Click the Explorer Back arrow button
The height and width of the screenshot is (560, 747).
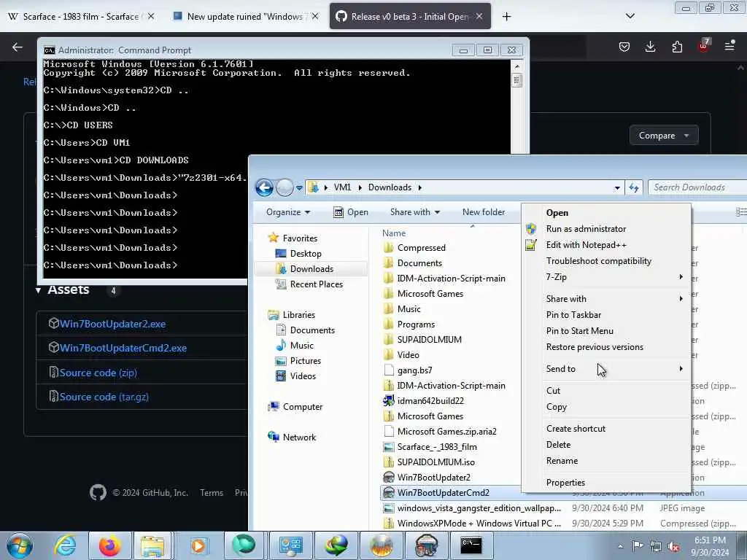(264, 187)
